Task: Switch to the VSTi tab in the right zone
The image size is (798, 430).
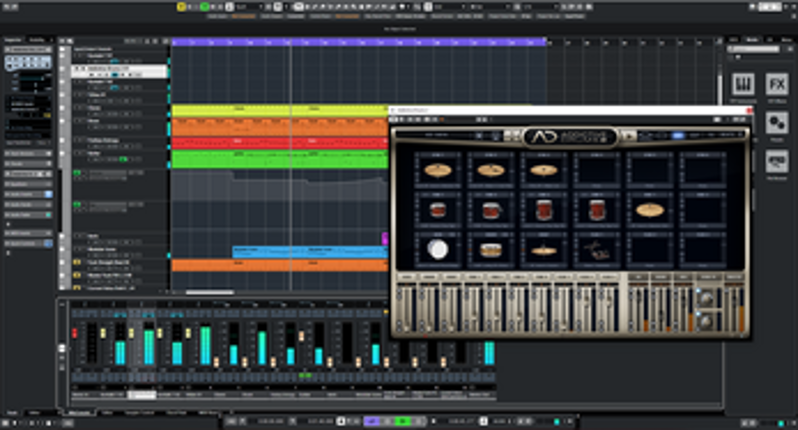Action: click(734, 39)
